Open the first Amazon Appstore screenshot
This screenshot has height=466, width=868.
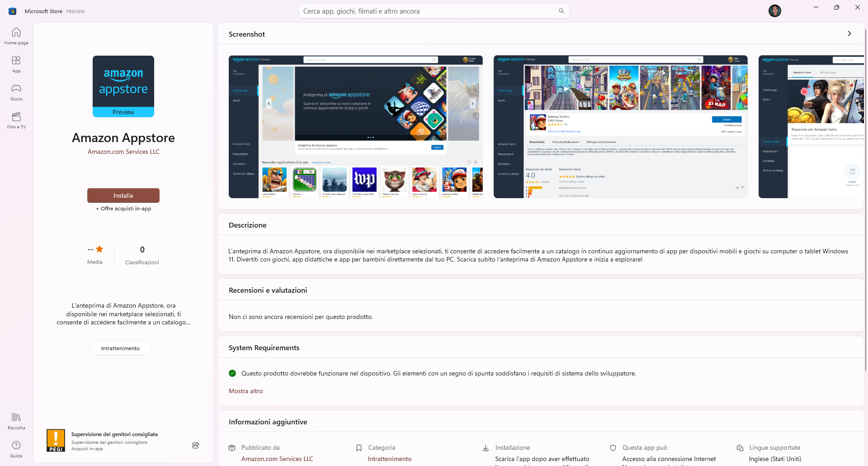click(x=355, y=127)
